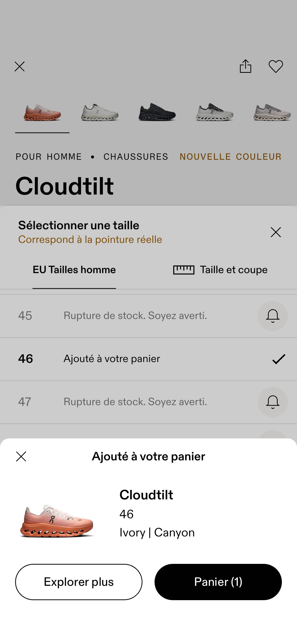Choose the all-black shoe colorway
This screenshot has width=297, height=644.
pyautogui.click(x=157, y=112)
